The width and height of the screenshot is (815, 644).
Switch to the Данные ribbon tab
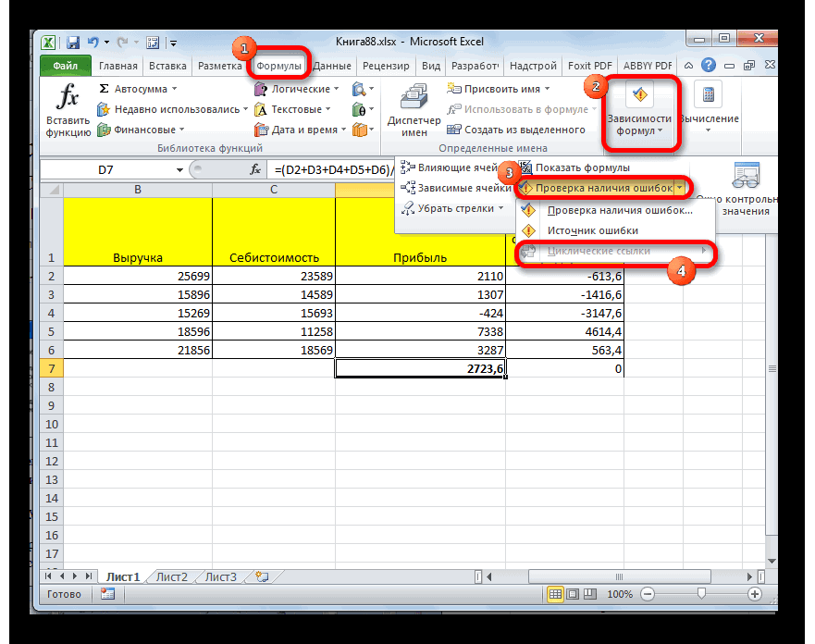pos(331,66)
